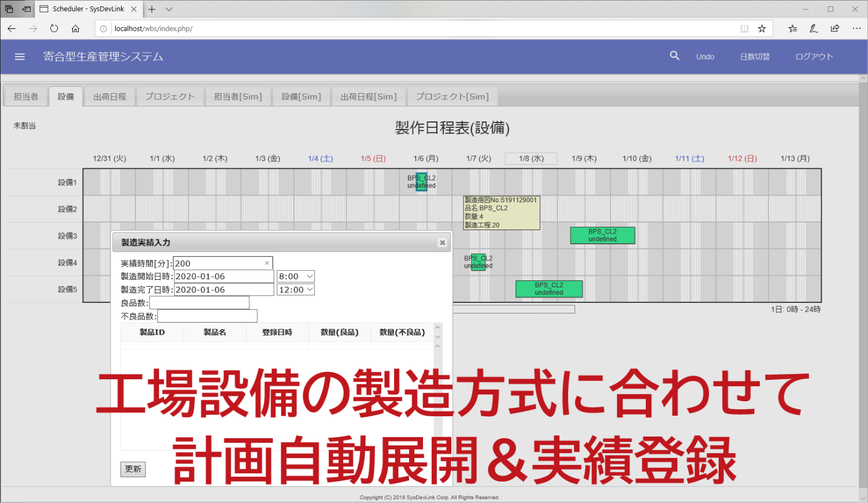Image resolution: width=868 pixels, height=503 pixels.
Task: Go to browser home page
Action: click(75, 28)
